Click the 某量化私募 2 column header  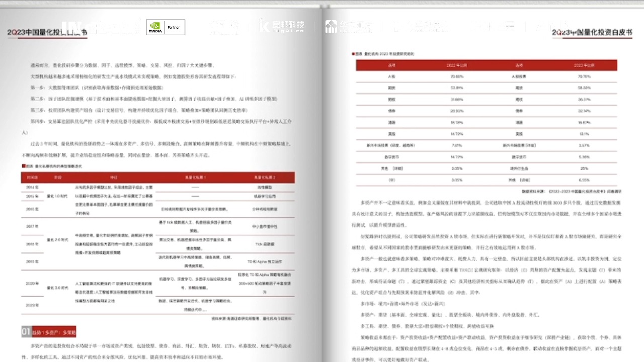tap(265, 177)
